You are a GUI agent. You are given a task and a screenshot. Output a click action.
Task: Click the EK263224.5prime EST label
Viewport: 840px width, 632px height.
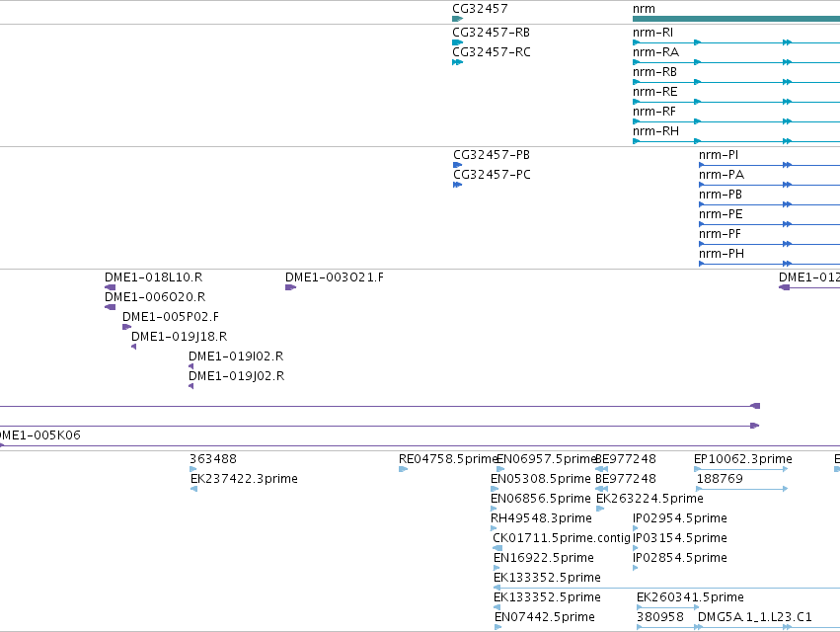(649, 499)
